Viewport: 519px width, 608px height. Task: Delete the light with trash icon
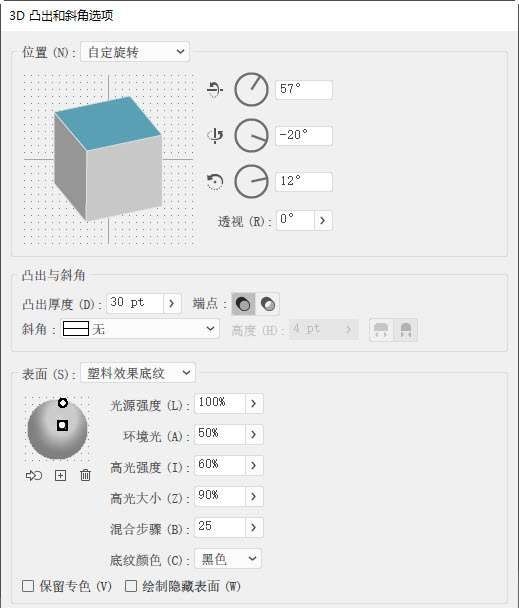coord(85,475)
